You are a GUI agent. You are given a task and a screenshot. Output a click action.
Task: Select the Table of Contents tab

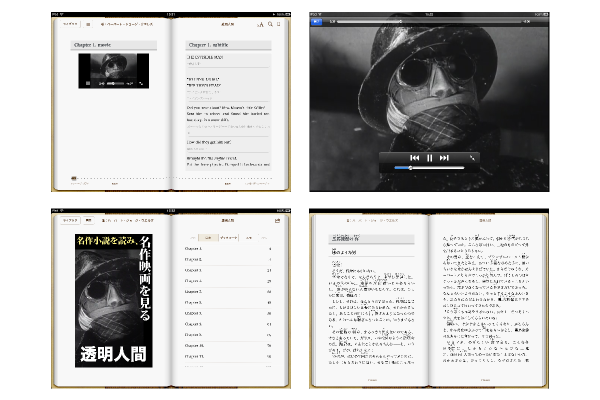click(208, 237)
